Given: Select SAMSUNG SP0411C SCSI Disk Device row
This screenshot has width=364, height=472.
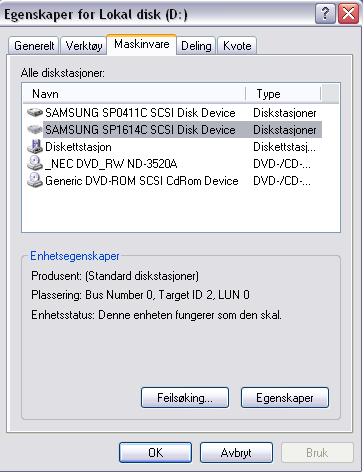Looking at the screenshot, I should pyautogui.click(x=172, y=113).
